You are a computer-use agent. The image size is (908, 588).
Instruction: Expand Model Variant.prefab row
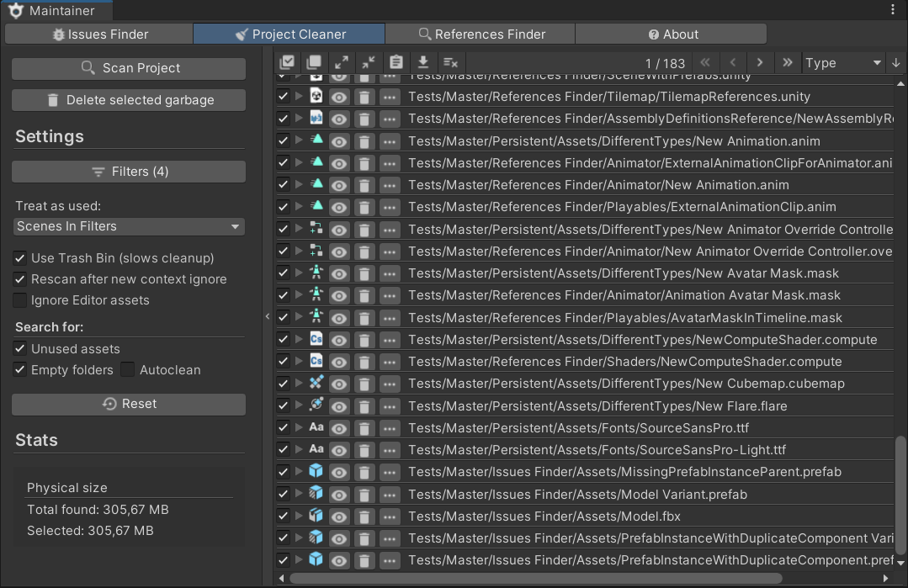point(299,493)
